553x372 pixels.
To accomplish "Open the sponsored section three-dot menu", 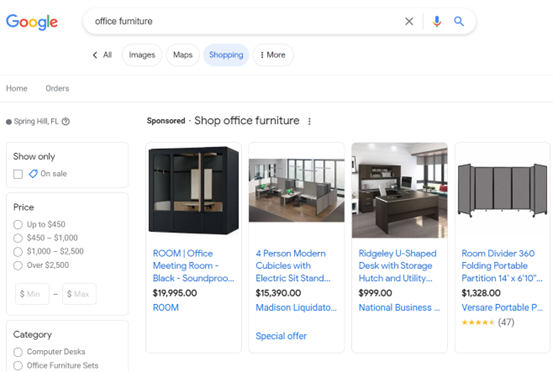I will pos(309,121).
